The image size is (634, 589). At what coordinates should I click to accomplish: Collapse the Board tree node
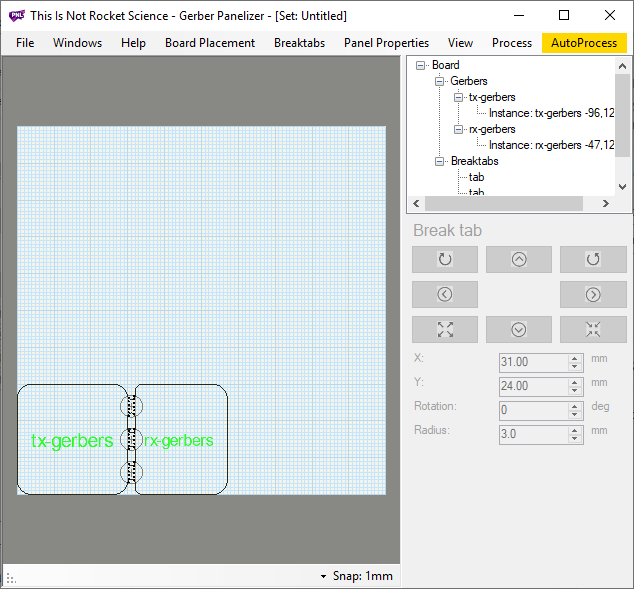[x=421, y=65]
